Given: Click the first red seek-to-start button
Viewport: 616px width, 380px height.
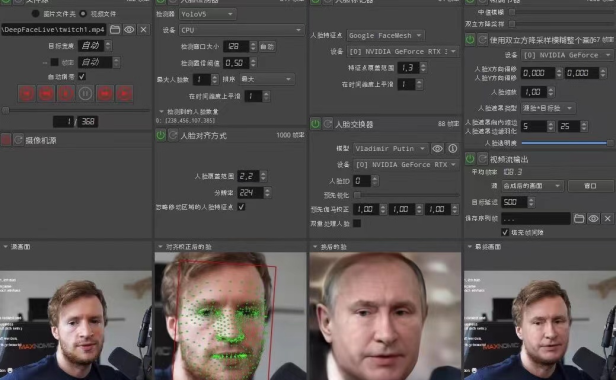Looking at the screenshot, I should [27, 94].
